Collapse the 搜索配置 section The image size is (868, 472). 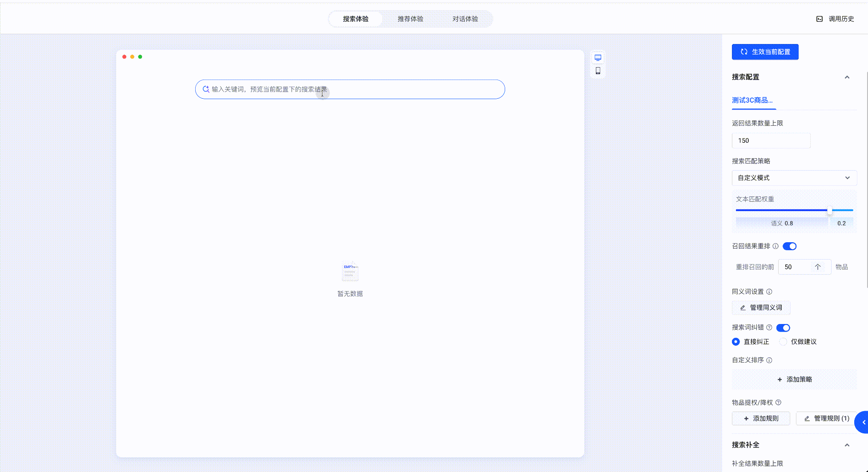click(847, 77)
